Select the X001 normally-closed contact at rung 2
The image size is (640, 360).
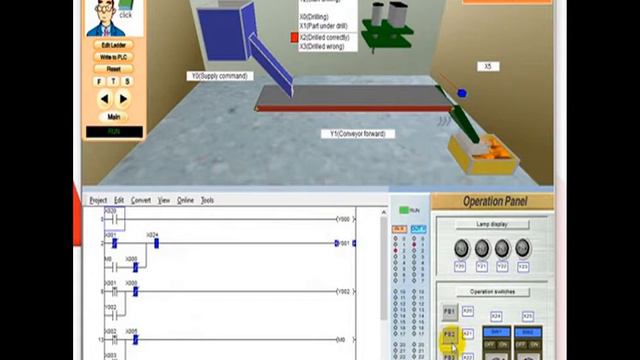pyautogui.click(x=114, y=243)
